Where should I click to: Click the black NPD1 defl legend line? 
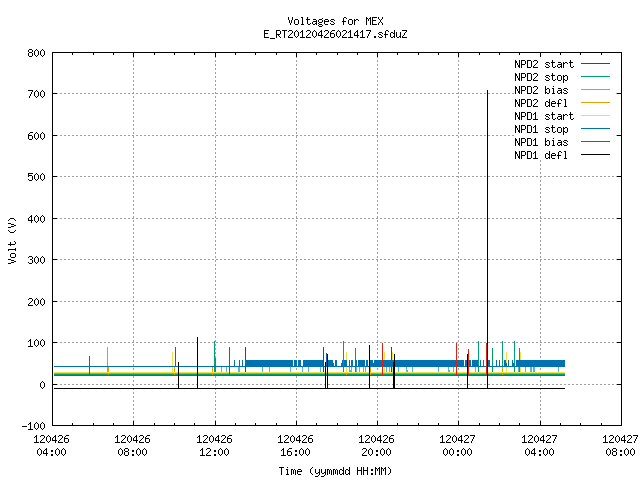595,155
